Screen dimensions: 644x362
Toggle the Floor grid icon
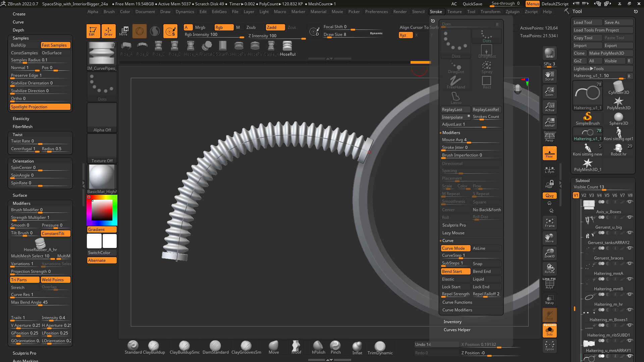click(x=549, y=153)
